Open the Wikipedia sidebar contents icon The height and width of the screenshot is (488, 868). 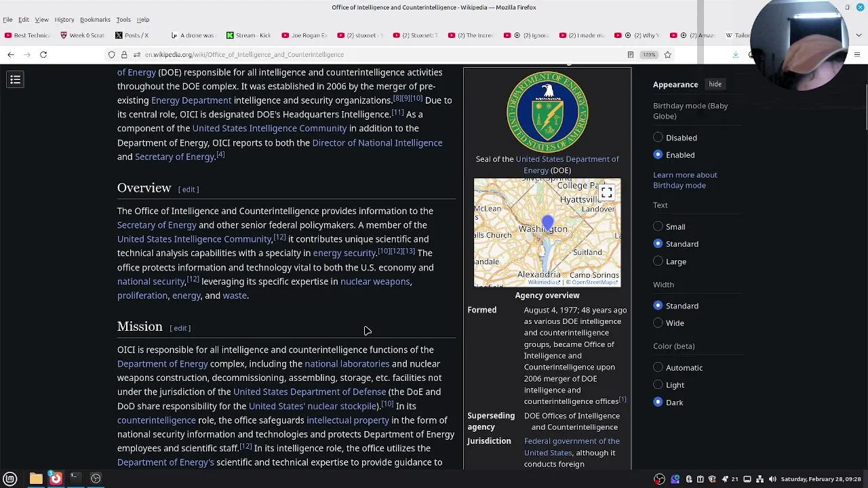15,80
